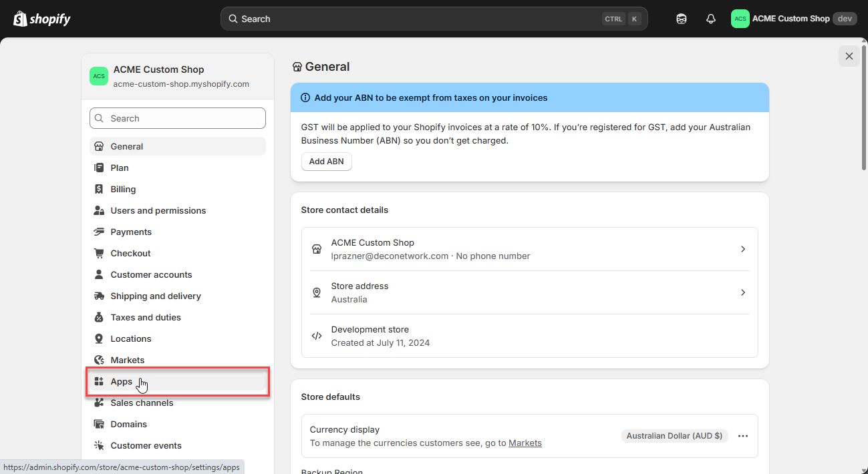Open Billing settings
868x474 pixels.
tap(178, 189)
